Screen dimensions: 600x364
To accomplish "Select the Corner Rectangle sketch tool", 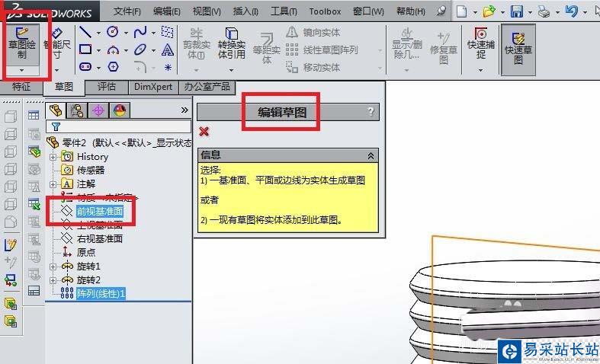I will (x=85, y=49).
